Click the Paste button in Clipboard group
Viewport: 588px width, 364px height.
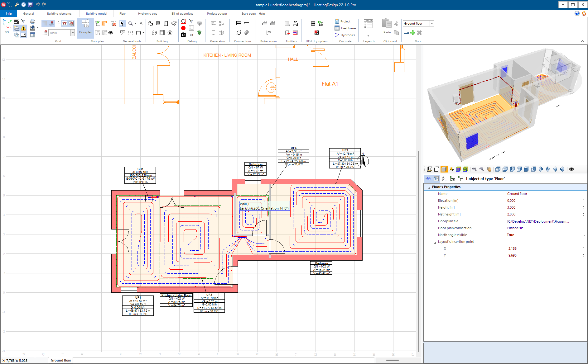(387, 32)
